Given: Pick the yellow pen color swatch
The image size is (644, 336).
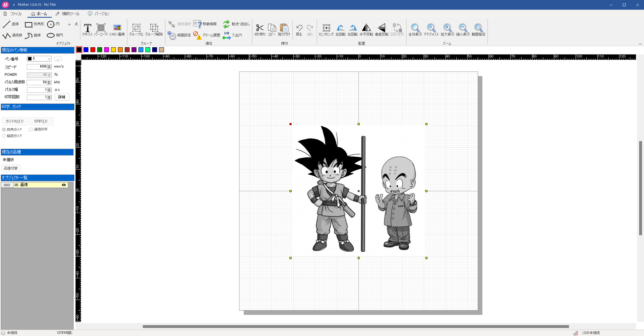Looking at the screenshot, I should (114, 50).
